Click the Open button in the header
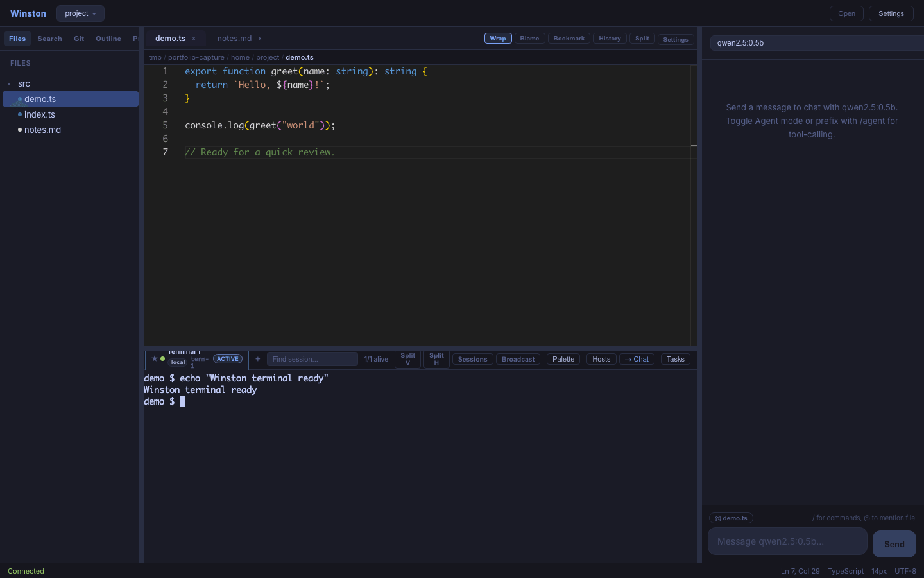 (846, 13)
